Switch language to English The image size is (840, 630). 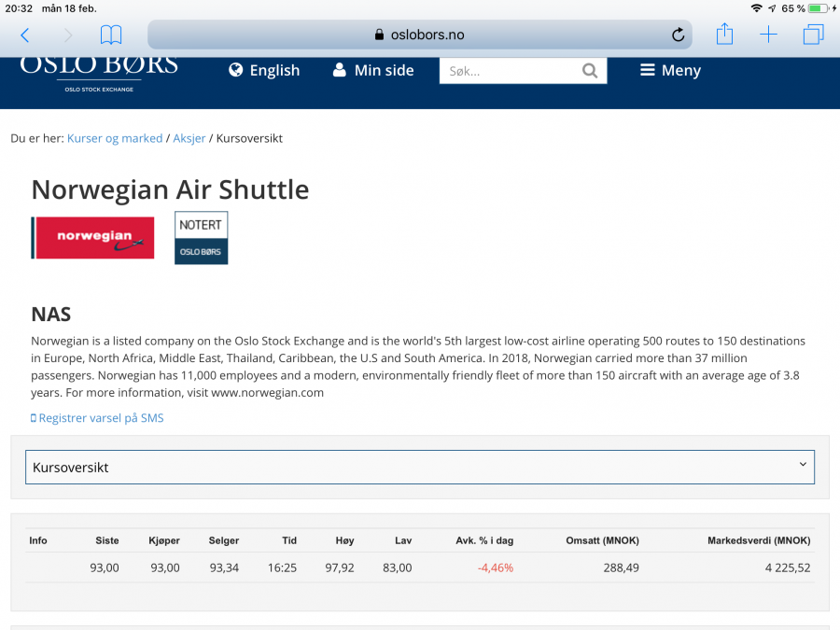pos(264,71)
